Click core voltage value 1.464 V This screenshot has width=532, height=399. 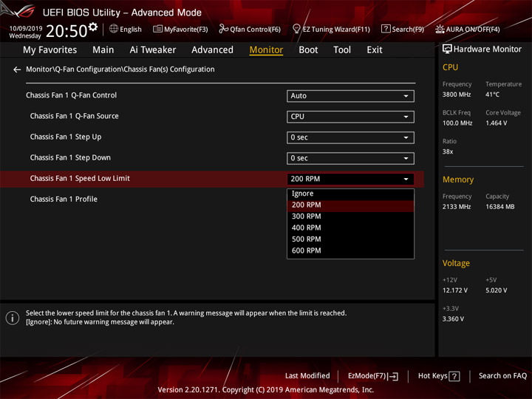click(497, 123)
